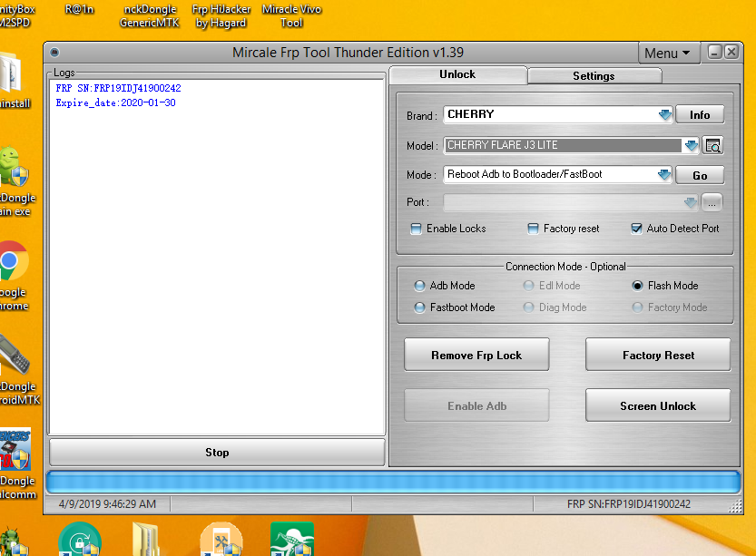The width and height of the screenshot is (756, 556).
Task: Uncheck the Auto Detect Port checkbox
Action: (x=636, y=229)
